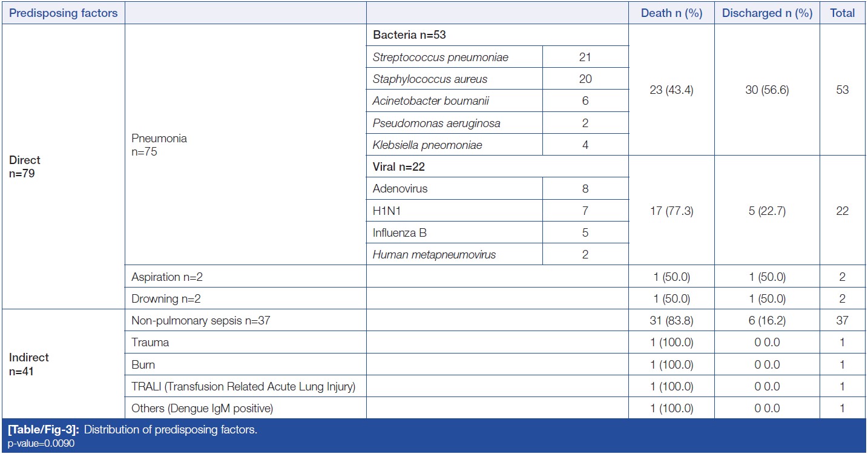This screenshot has height=454, width=868.
Task: Click the Pseudomonas aeruginosa cell
Action: tap(436, 123)
